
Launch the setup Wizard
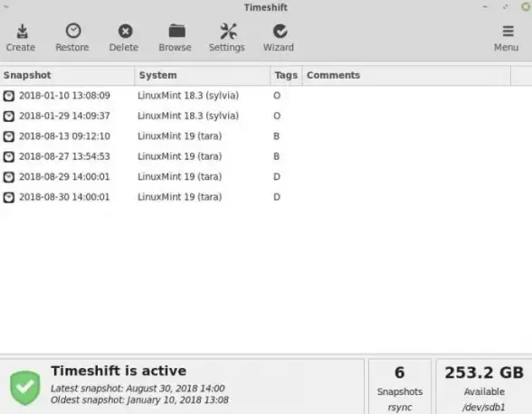click(x=279, y=38)
